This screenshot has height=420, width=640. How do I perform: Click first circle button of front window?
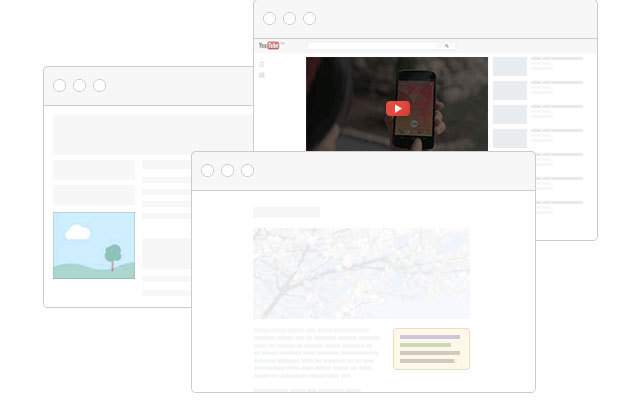point(207,171)
